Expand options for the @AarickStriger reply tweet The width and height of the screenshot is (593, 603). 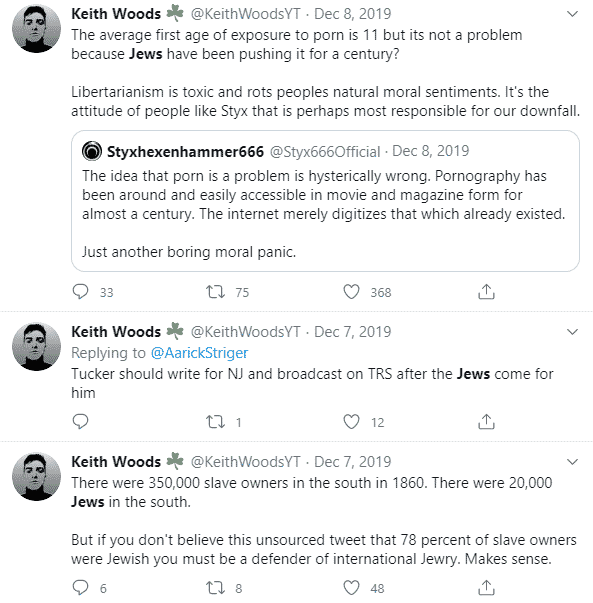(573, 332)
